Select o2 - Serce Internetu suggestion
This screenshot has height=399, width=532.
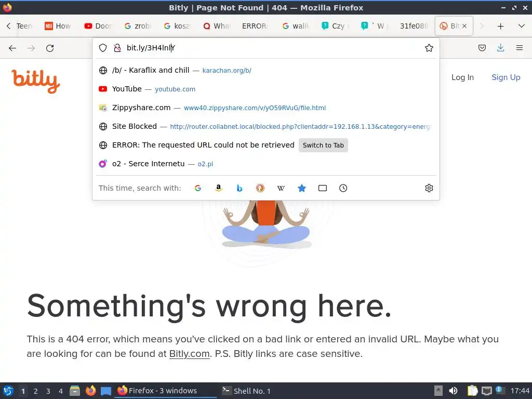[x=266, y=164]
